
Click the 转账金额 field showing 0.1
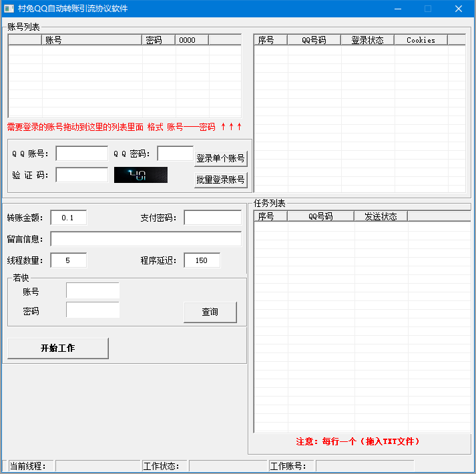(69, 218)
